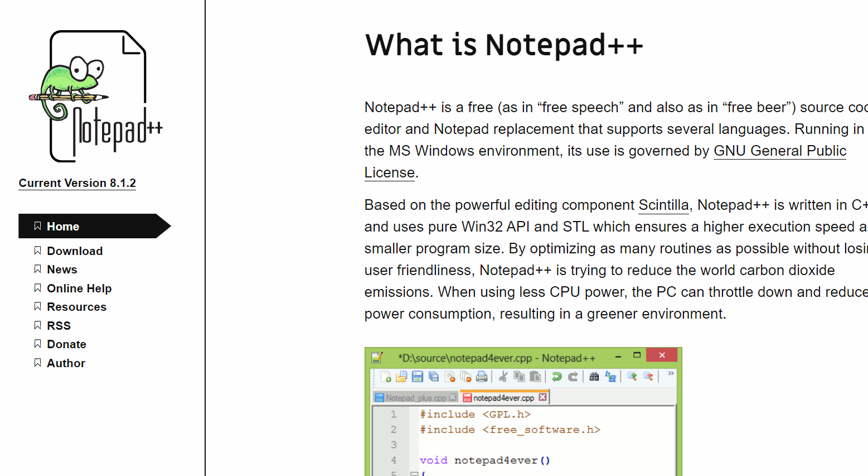Save all open files
The height and width of the screenshot is (476, 868).
(x=433, y=376)
